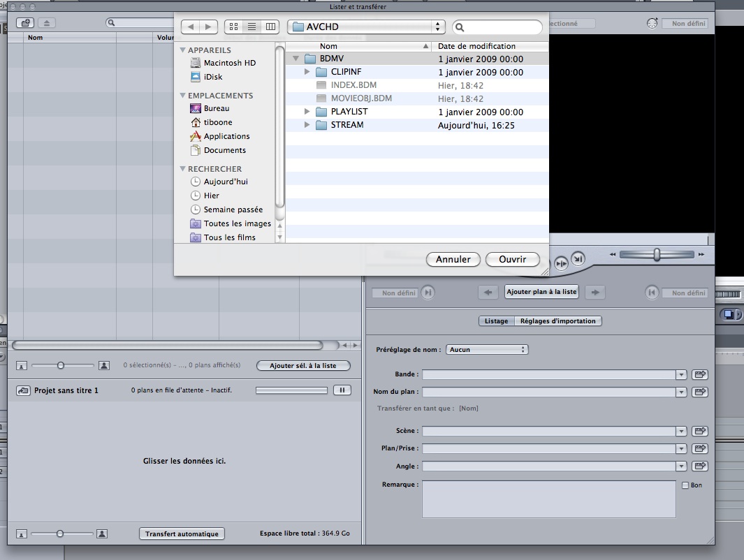Open Bureau in sidebar
The width and height of the screenshot is (744, 560).
210,108
